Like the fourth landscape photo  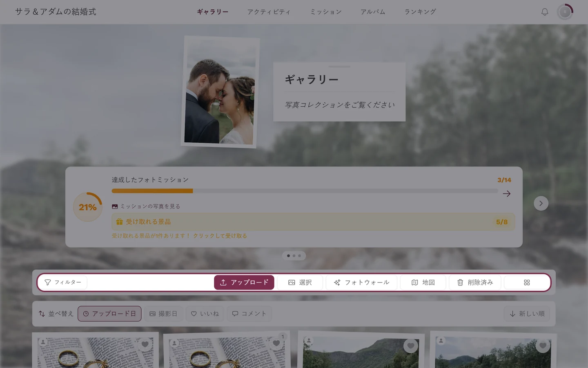click(543, 346)
